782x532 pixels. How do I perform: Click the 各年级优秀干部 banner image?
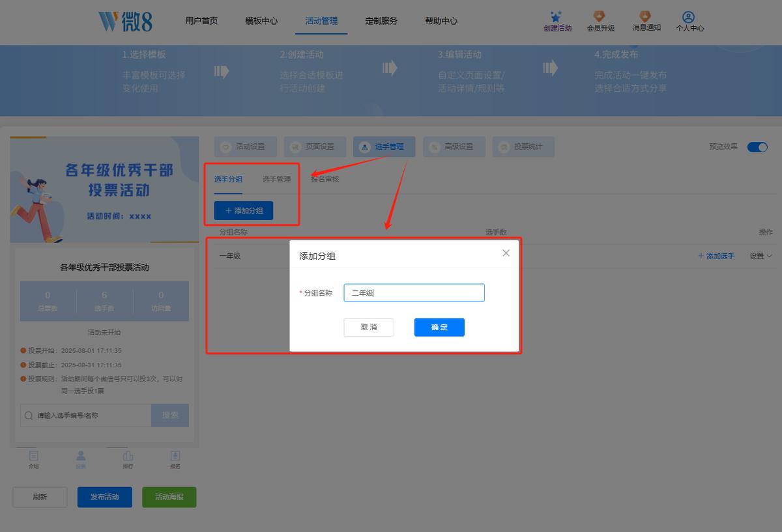[x=104, y=189]
